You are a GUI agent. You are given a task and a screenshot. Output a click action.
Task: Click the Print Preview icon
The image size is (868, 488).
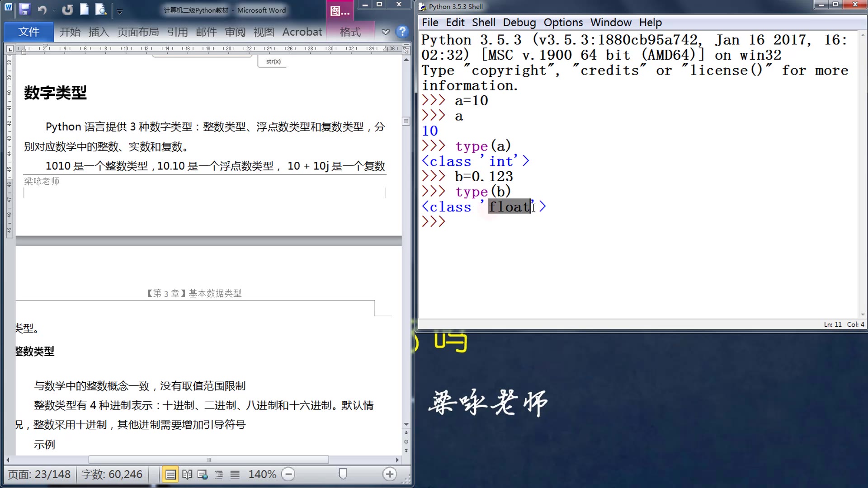(x=101, y=9)
